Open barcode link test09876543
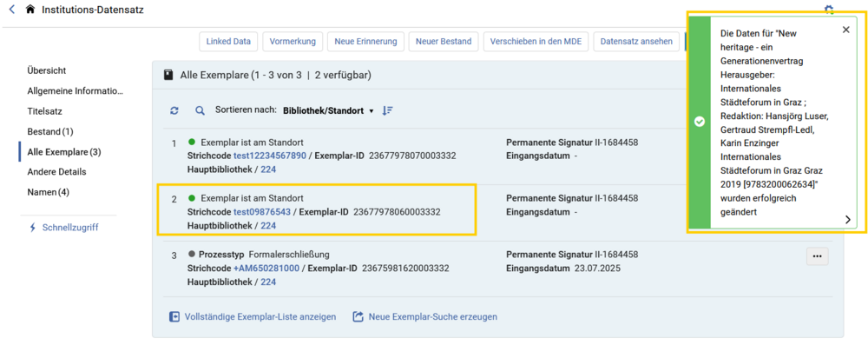 tap(262, 212)
